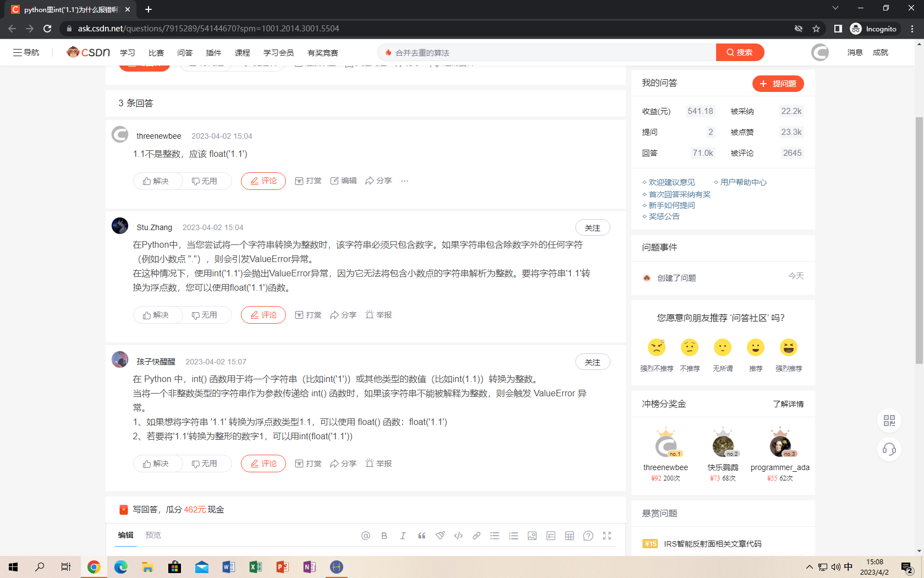Open the 导航 hamburger menu
This screenshot has height=578, width=924.
[x=26, y=52]
